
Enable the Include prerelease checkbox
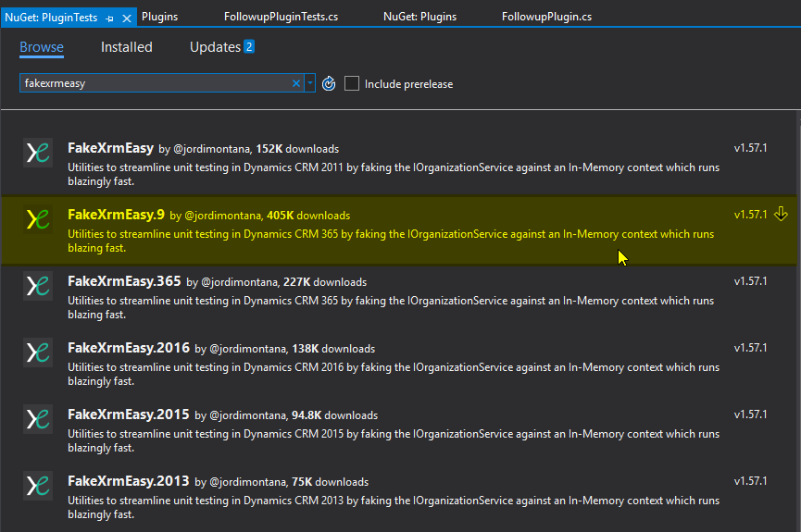tap(352, 83)
